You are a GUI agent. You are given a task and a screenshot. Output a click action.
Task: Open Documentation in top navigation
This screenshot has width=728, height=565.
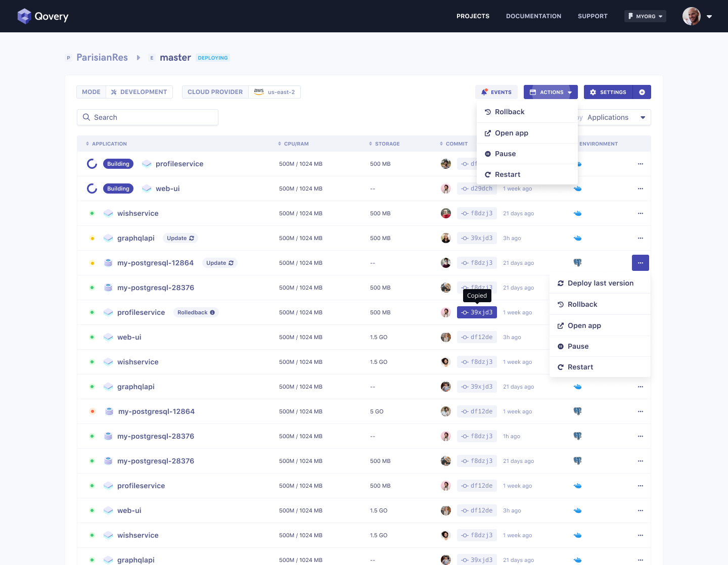533,16
